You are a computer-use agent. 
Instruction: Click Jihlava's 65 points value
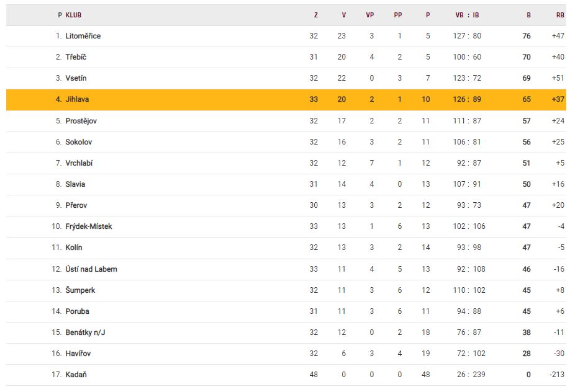coord(527,99)
